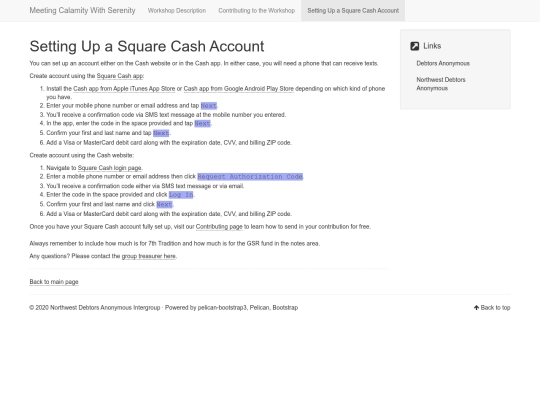Click '© 2020 Northwest Debtors Anonymous Intergroup' text
This screenshot has height=405, width=540.
click(95, 308)
